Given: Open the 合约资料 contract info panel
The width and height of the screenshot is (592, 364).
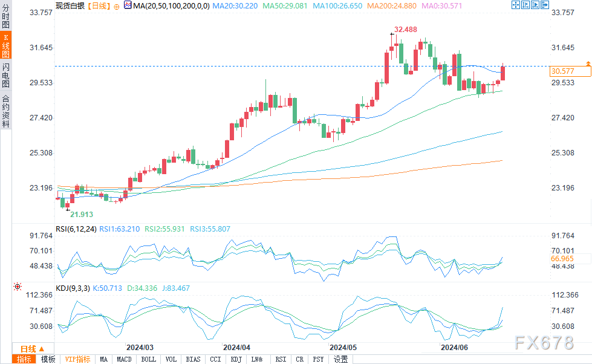Looking at the screenshot, I should tap(5, 111).
